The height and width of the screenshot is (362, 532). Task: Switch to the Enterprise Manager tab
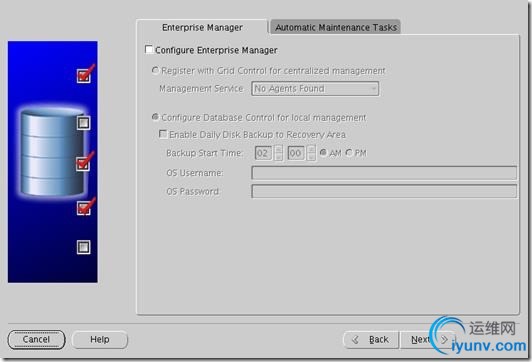click(x=202, y=27)
